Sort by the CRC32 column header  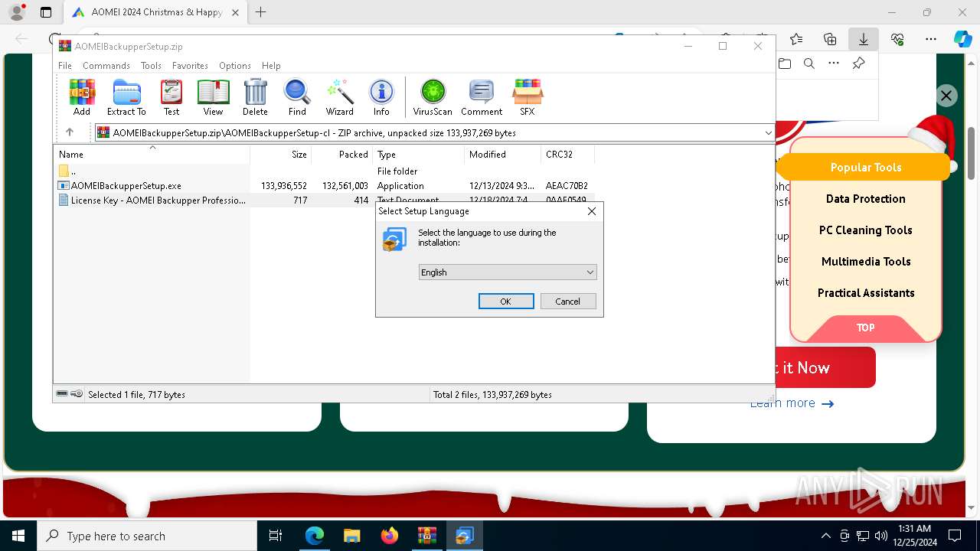click(x=568, y=154)
